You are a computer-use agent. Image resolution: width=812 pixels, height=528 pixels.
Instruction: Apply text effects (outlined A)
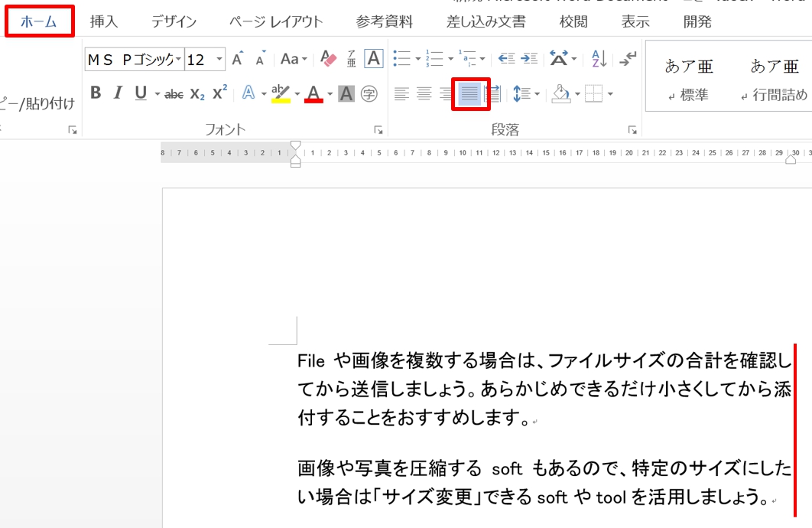(x=248, y=93)
